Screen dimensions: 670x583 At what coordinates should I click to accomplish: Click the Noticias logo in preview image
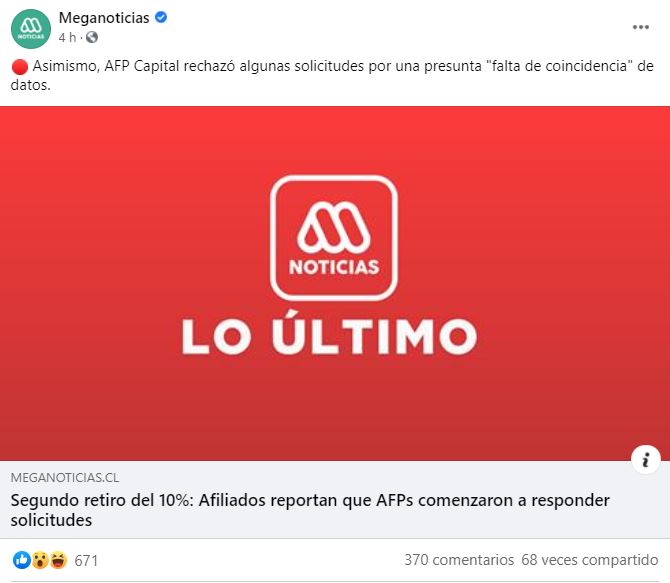pyautogui.click(x=334, y=238)
